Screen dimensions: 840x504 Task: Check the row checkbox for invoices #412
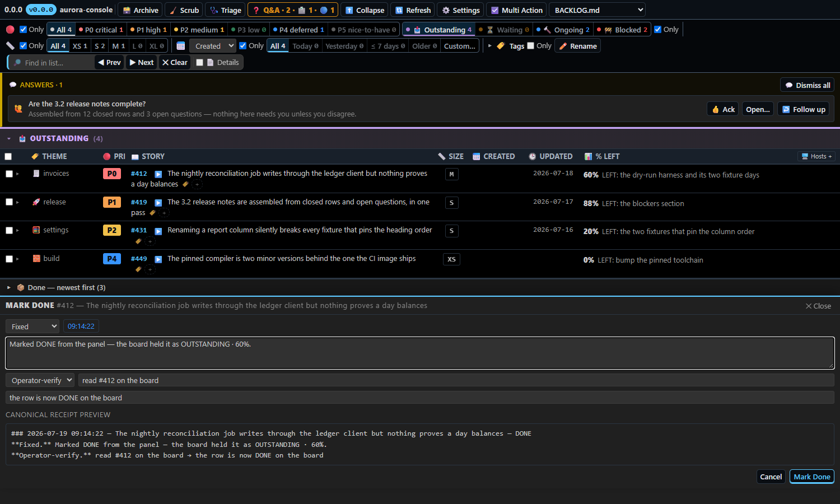[x=9, y=174]
